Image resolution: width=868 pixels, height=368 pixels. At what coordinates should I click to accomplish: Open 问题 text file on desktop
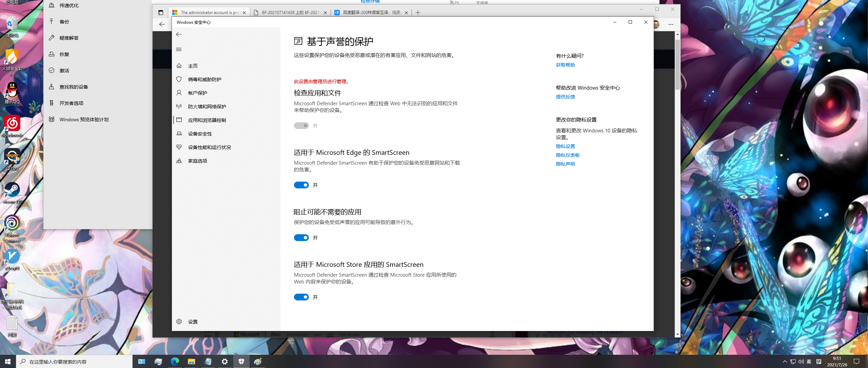click(12, 326)
